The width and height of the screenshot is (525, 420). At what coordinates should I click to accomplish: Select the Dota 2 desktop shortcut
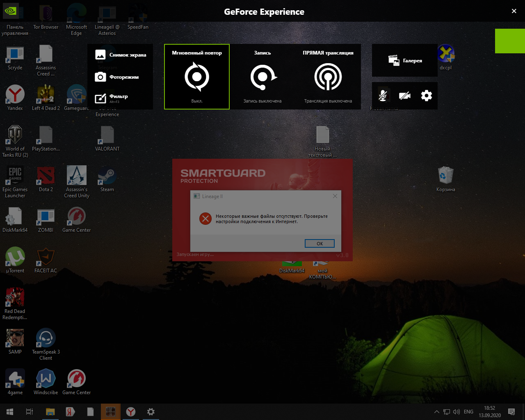[46, 179]
